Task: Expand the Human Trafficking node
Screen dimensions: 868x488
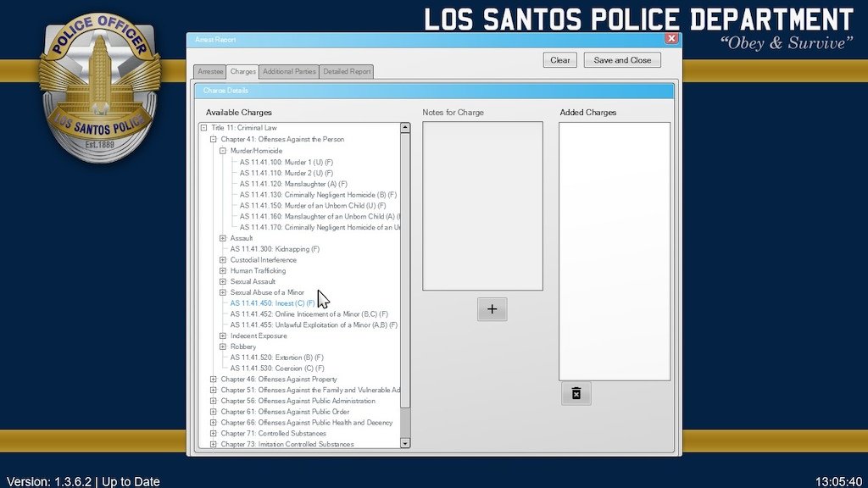Action: pos(223,271)
